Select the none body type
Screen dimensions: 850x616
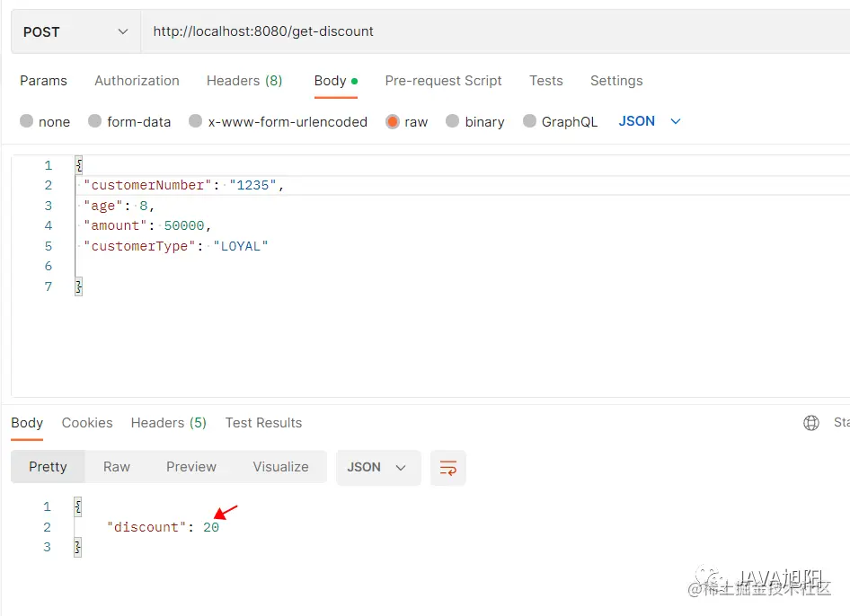[x=45, y=121]
